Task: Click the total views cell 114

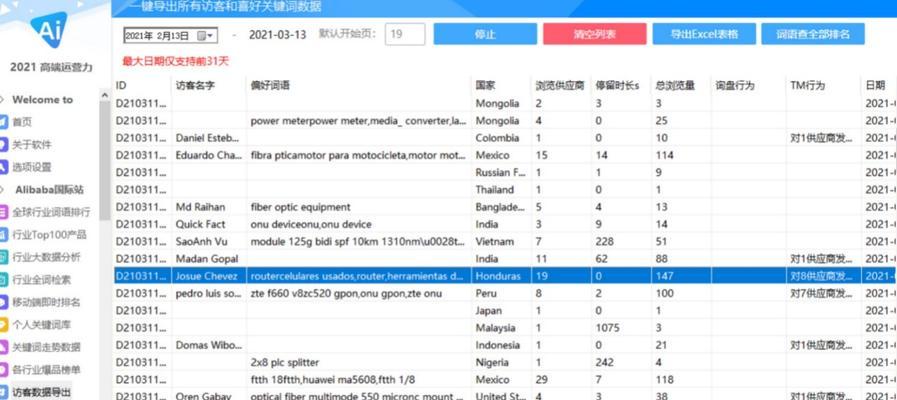Action: coord(665,155)
